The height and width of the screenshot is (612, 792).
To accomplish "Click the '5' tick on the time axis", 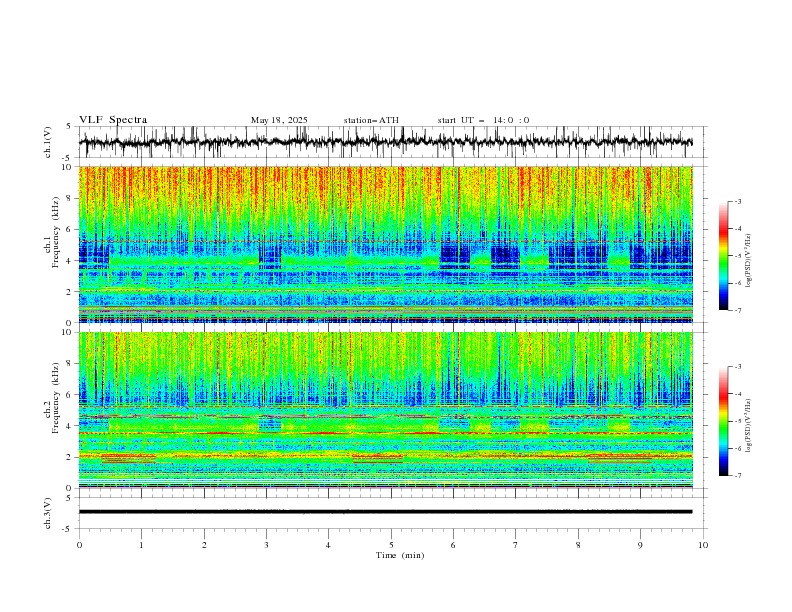I will tap(391, 545).
